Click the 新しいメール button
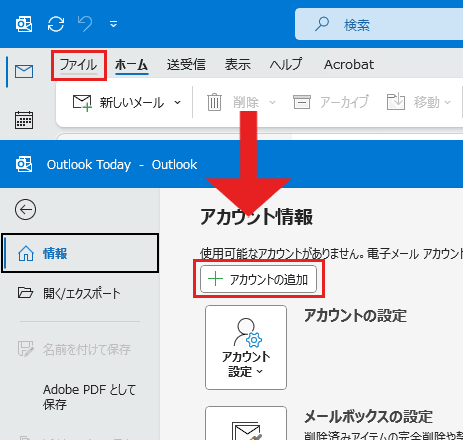 [x=118, y=102]
